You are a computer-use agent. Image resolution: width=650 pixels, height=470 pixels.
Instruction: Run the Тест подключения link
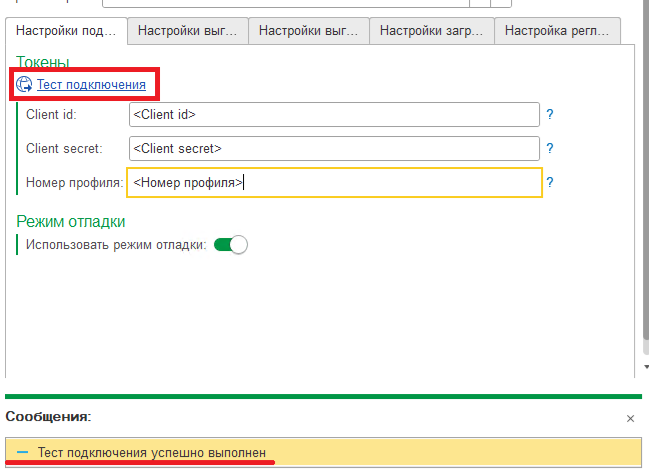pos(91,85)
